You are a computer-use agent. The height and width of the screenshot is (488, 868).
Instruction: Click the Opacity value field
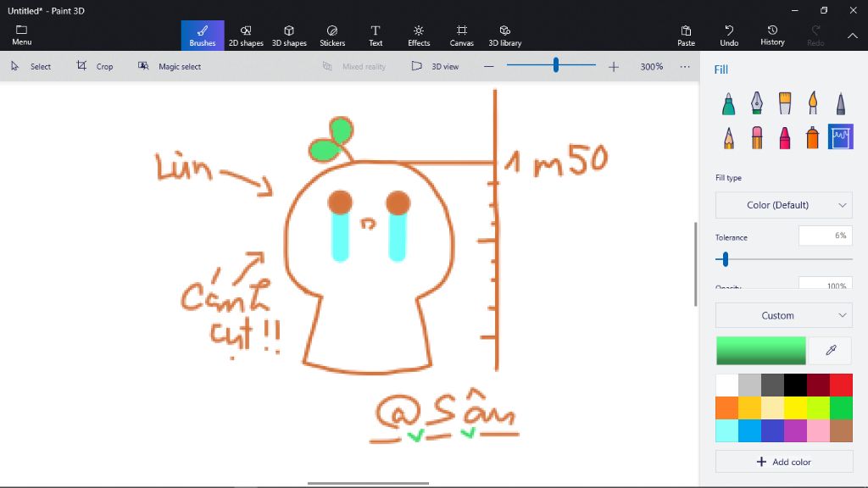(826, 283)
